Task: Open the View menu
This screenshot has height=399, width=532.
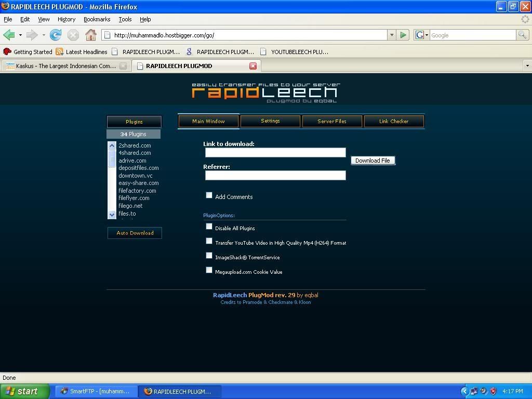Action: click(x=44, y=19)
